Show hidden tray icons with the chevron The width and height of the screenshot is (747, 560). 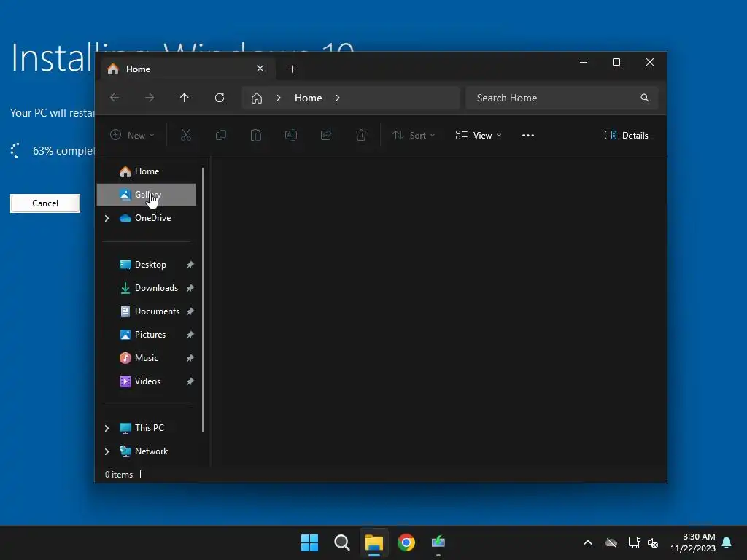(588, 542)
